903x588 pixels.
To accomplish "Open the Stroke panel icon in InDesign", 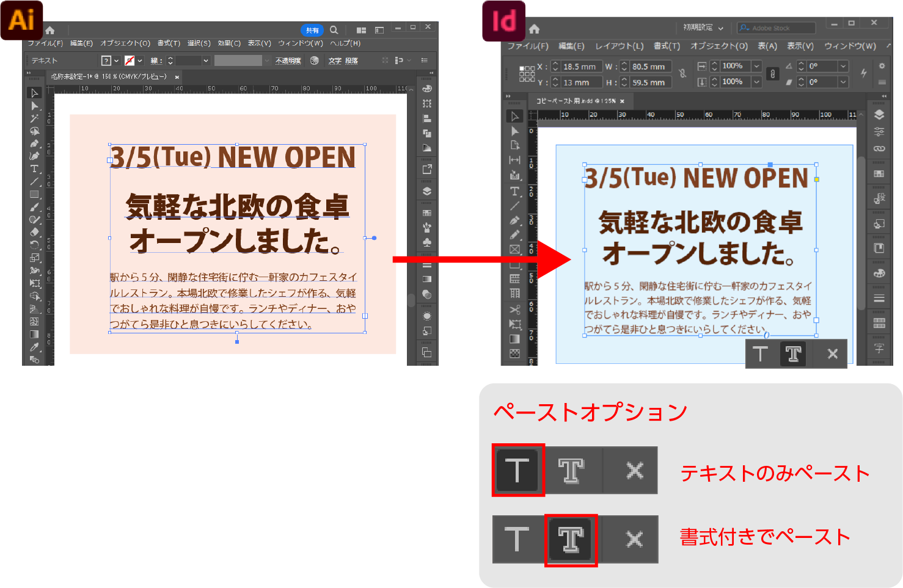I will [x=880, y=298].
